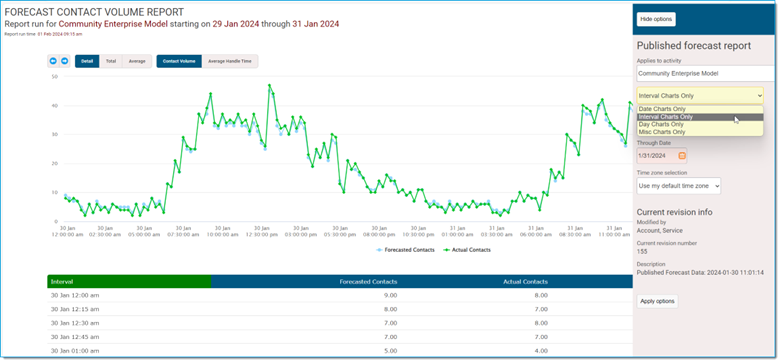Choose Date Charts Only option

pos(700,109)
